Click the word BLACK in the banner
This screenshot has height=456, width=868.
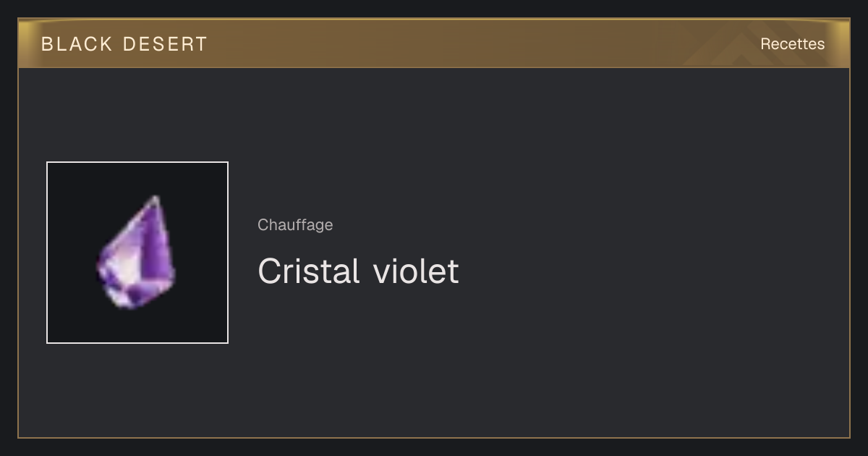pos(77,44)
